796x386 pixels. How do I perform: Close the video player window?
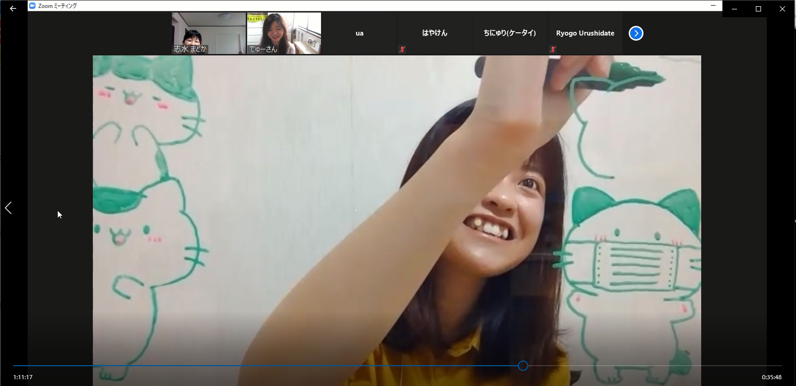point(782,9)
